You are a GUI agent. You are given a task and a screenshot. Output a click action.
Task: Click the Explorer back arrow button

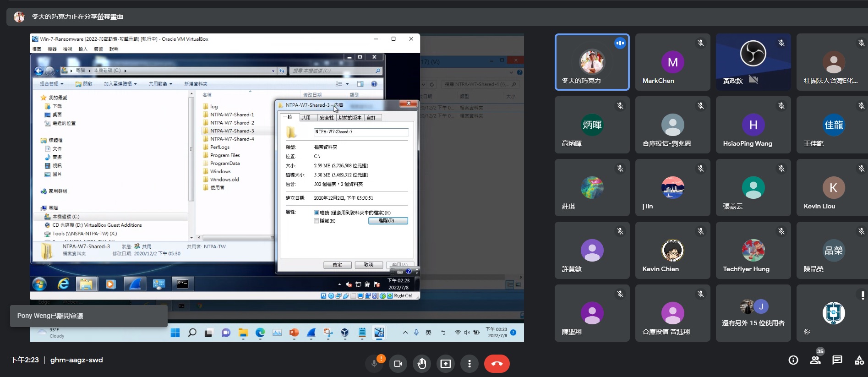(x=39, y=71)
